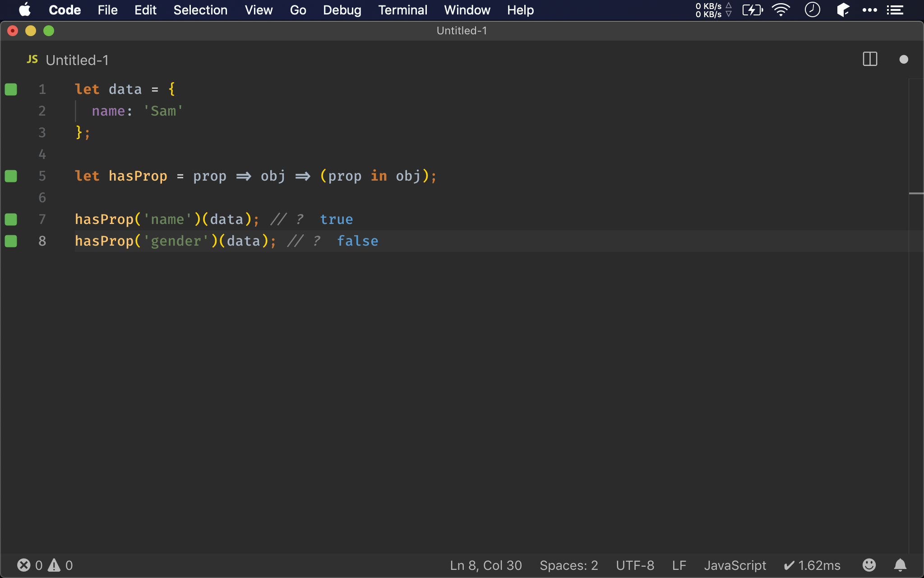
Task: Click the Wi-Fi menu bar icon
Action: coord(781,9)
